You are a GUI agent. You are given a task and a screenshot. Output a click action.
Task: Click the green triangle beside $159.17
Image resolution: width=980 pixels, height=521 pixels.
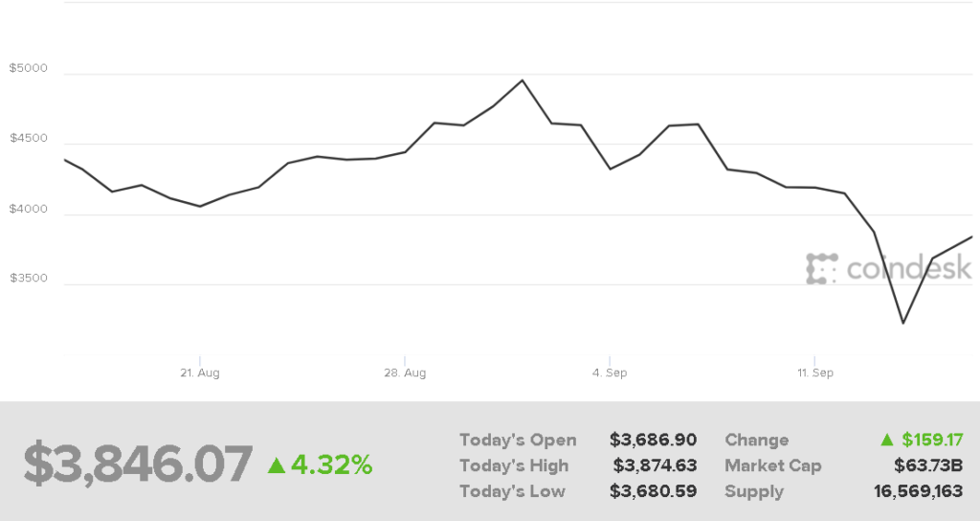pos(887,441)
